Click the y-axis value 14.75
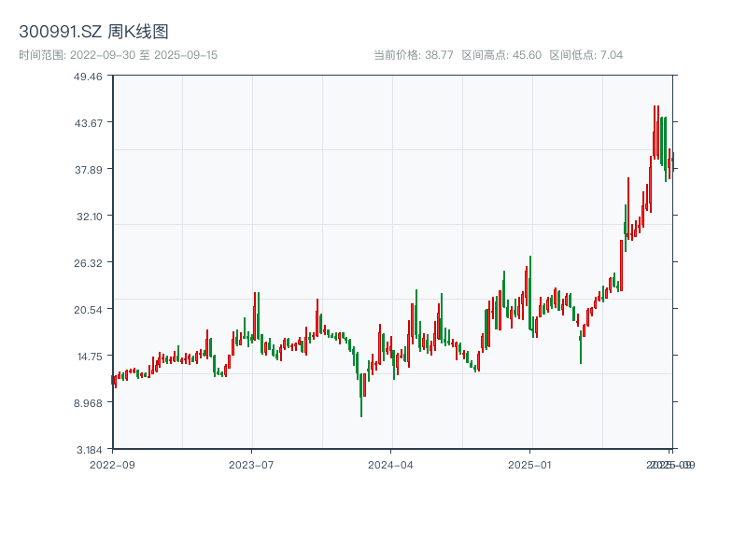Image resolution: width=747 pixels, height=560 pixels. point(90,357)
